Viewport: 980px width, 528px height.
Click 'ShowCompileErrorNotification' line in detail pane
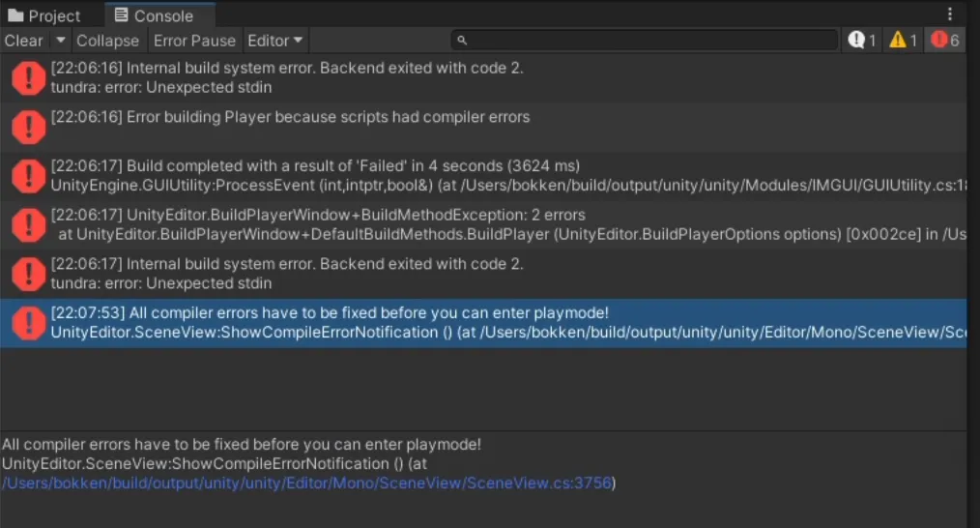point(215,463)
